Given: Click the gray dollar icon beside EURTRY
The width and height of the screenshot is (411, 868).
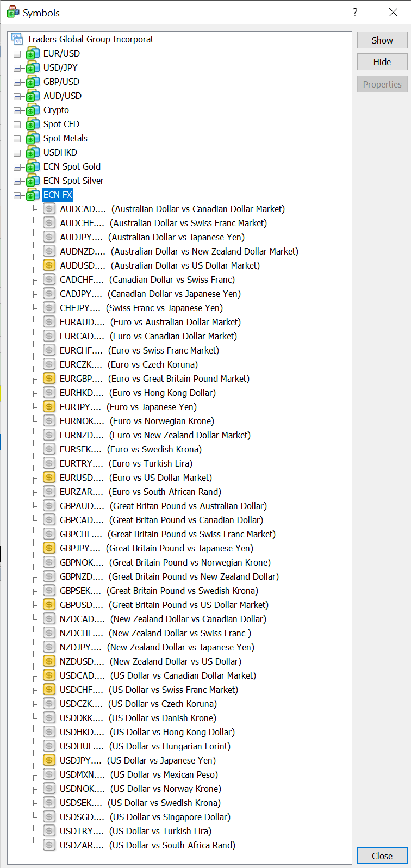Looking at the screenshot, I should [x=49, y=463].
